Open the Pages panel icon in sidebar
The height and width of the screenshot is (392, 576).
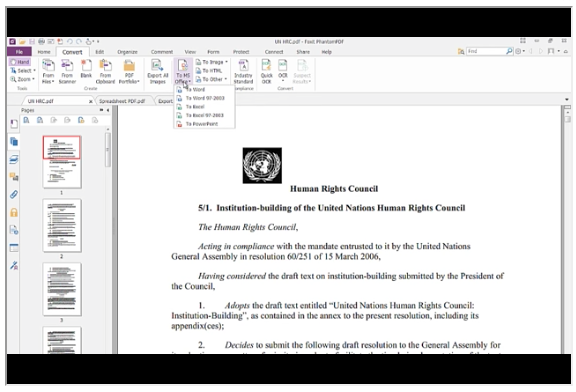pyautogui.click(x=14, y=141)
